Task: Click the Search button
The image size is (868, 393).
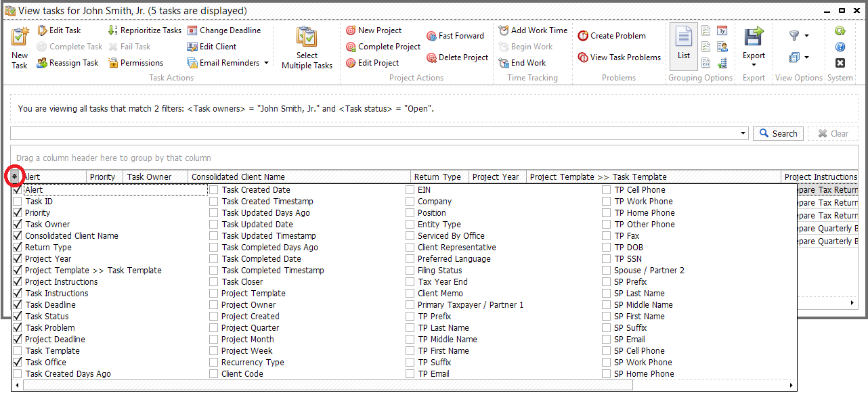Action: (778, 133)
